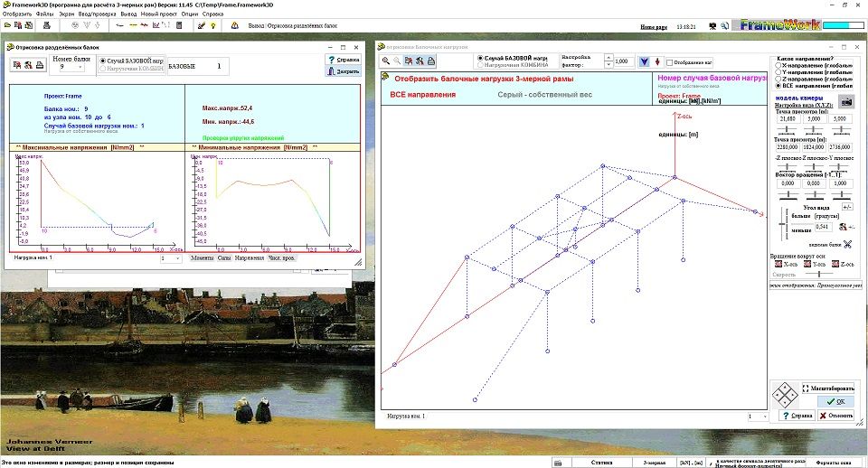The width and height of the screenshot is (868, 468).
Task: Click the pencil edit icon in main toolbar
Action: coord(202,25)
